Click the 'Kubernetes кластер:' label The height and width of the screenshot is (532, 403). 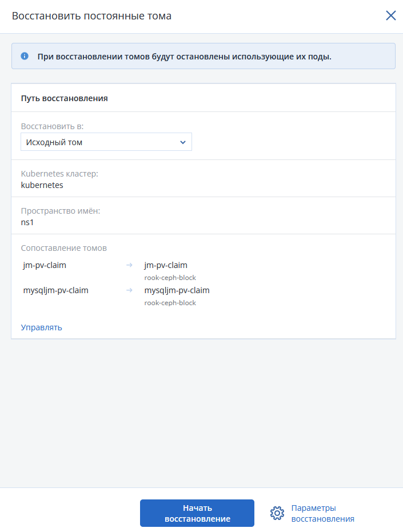click(59, 174)
